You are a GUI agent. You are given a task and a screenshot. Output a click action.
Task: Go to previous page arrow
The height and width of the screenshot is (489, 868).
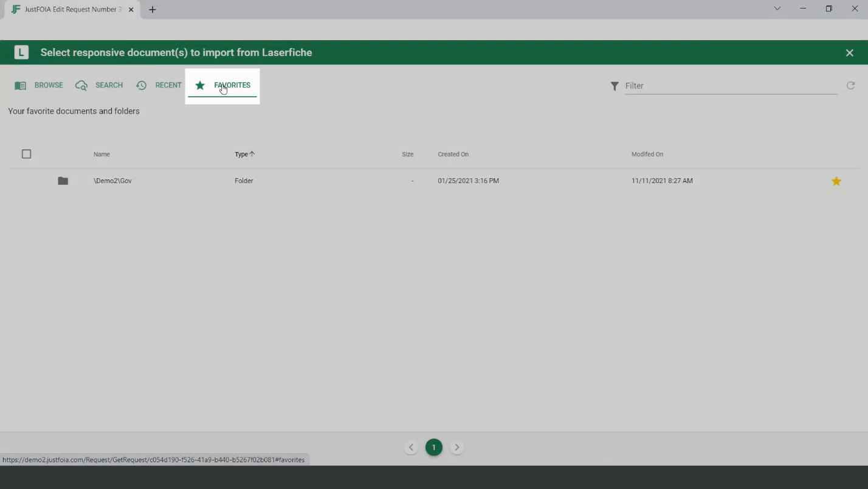tap(411, 448)
